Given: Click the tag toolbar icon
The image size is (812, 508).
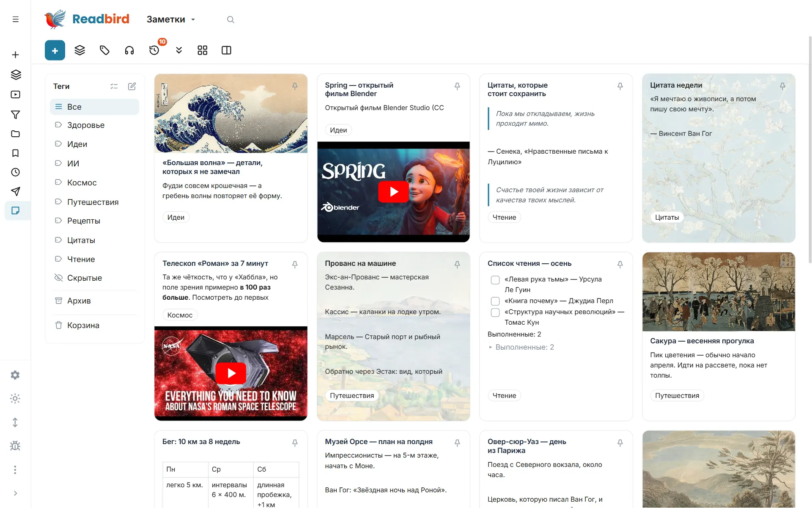Looking at the screenshot, I should (x=104, y=50).
